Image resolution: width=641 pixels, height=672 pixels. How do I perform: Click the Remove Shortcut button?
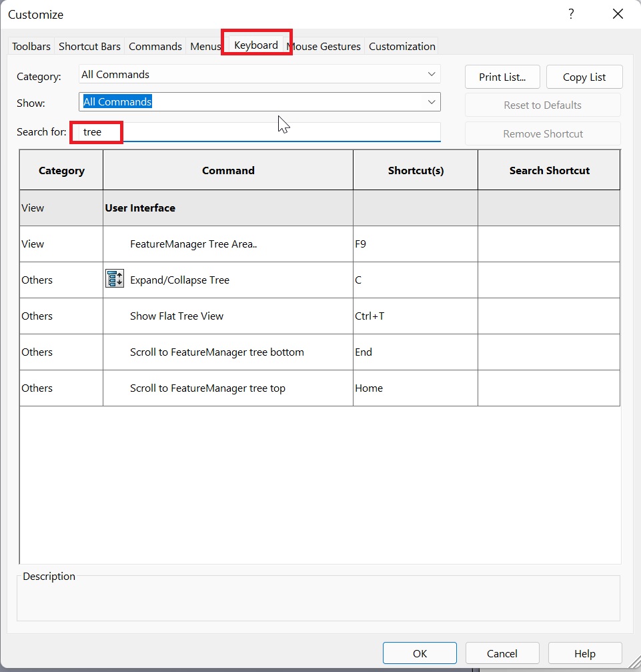[x=542, y=133]
